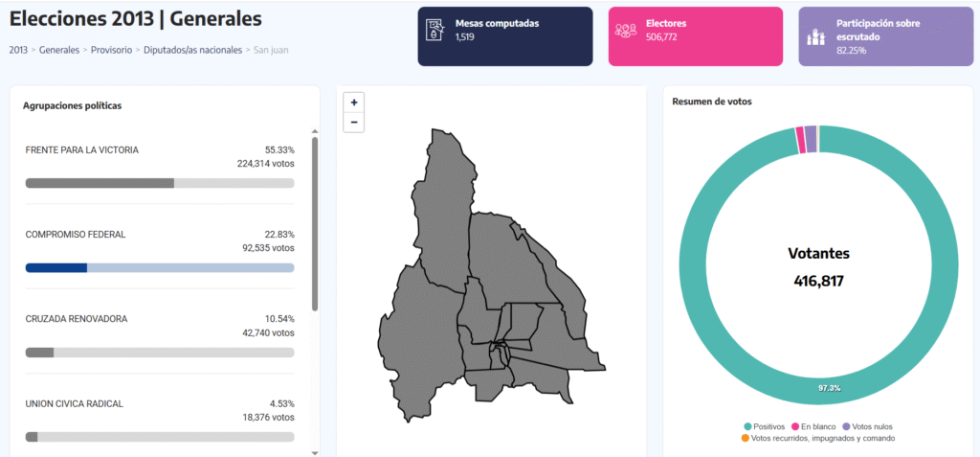Screen dimensions: 980x457
Task: Click the Compromiso Federal blue progress bar
Action: click(160, 268)
